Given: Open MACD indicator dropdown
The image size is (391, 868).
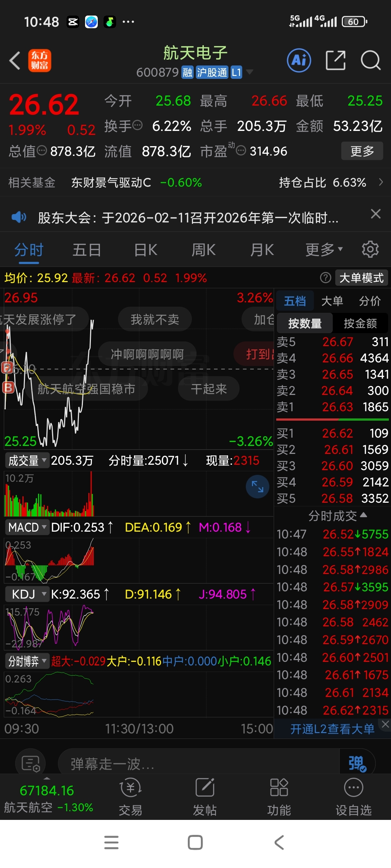Looking at the screenshot, I should (x=27, y=527).
